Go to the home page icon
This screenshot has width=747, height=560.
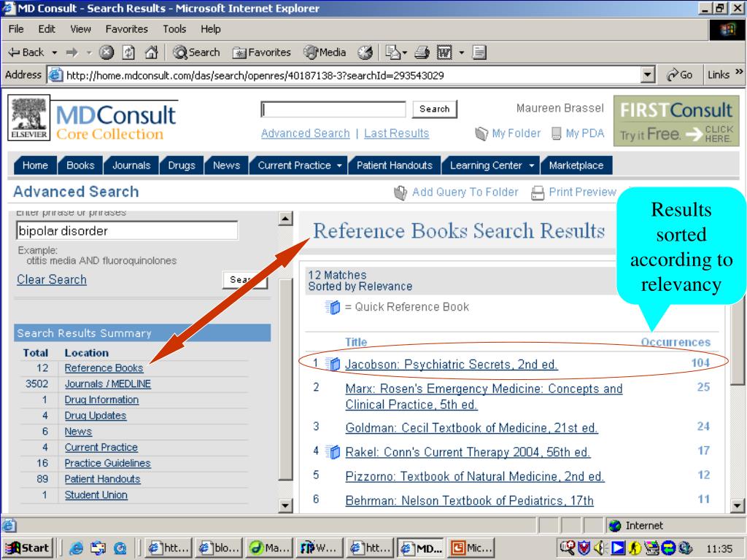[151, 52]
